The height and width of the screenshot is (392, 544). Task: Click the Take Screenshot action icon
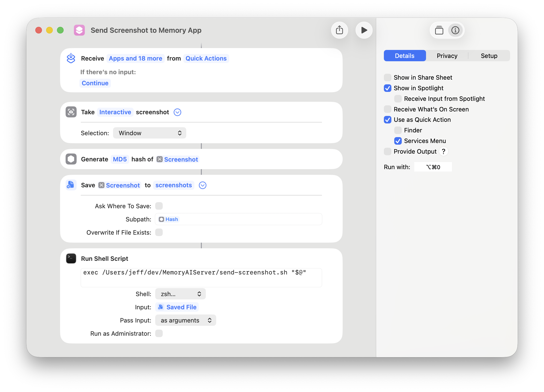[71, 112]
